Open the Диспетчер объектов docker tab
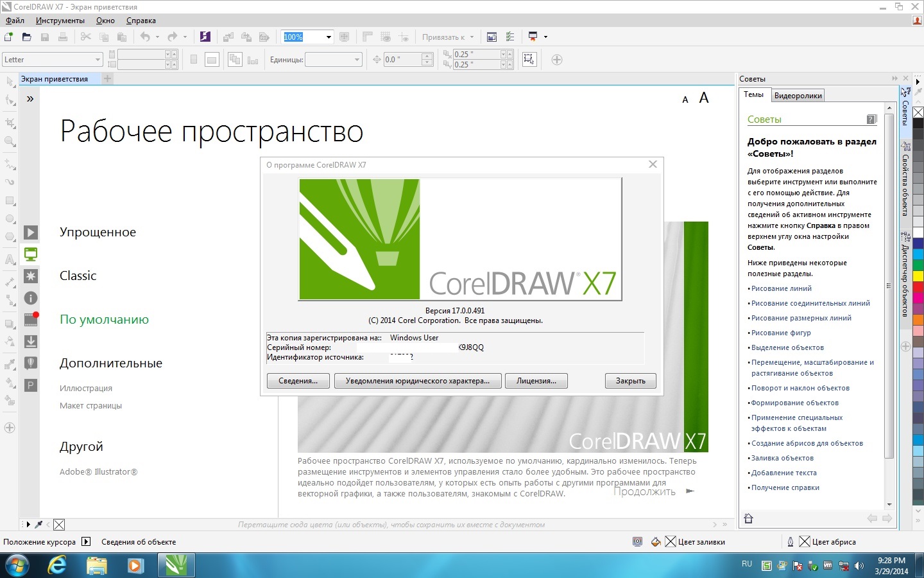924x578 pixels. coord(905,274)
